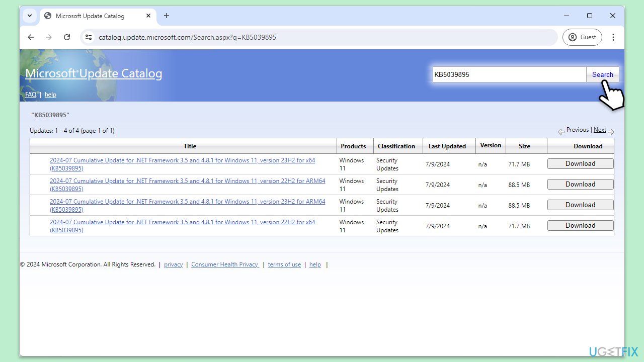Screen dimensions: 644x362
Task: Open the 23H2 for x64 update link
Action: (x=182, y=164)
